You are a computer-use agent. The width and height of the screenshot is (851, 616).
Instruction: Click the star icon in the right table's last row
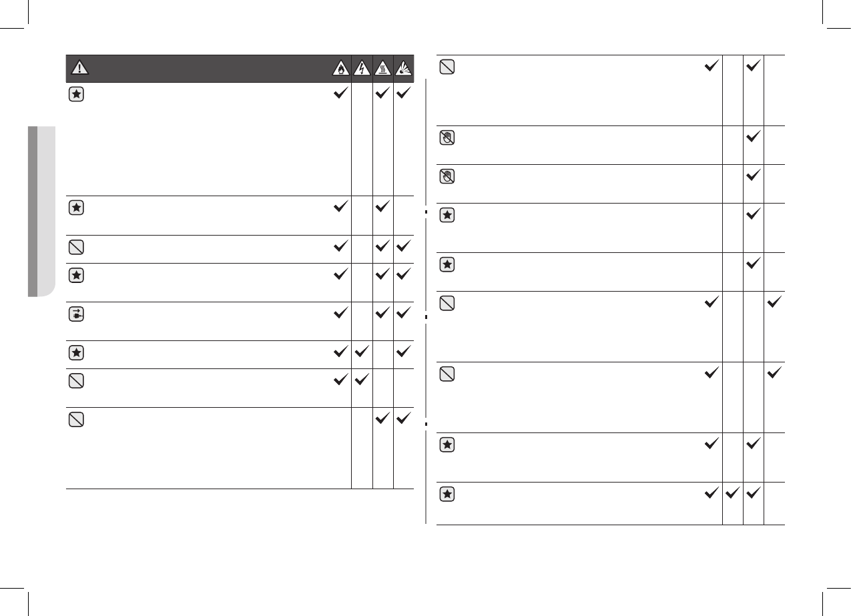coord(448,494)
